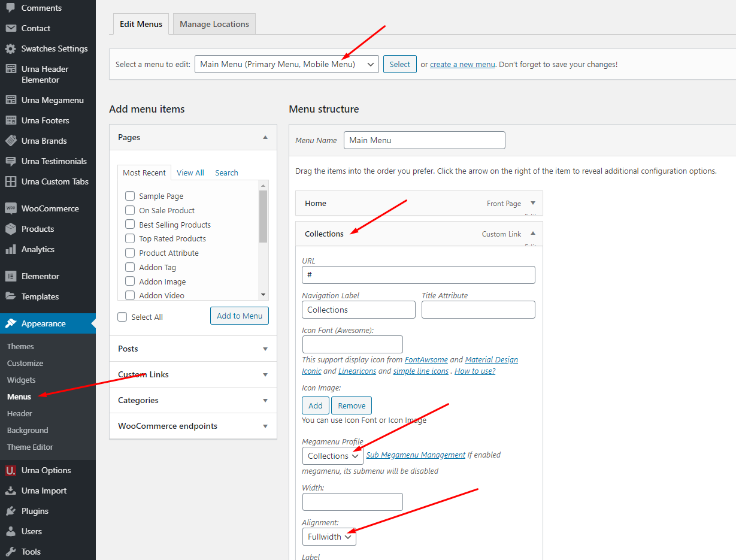
Task: Expand the Home menu item arrow
Action: coord(533,203)
